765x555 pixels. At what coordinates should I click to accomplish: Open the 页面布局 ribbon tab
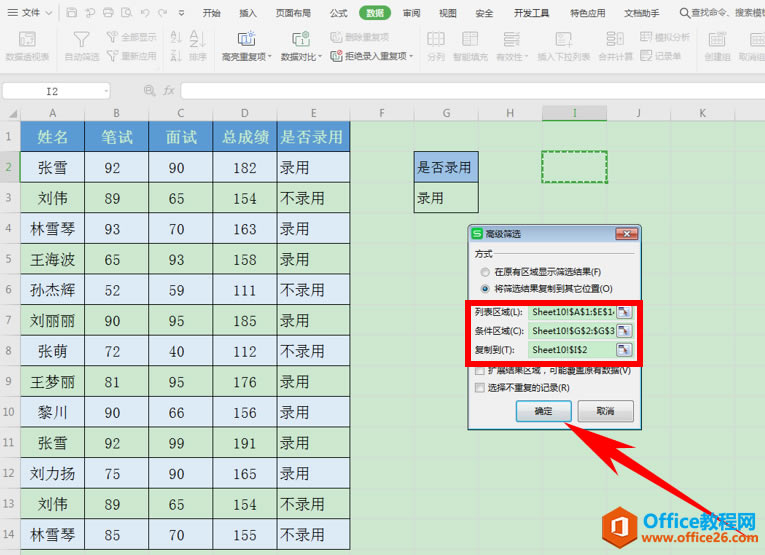[x=293, y=13]
